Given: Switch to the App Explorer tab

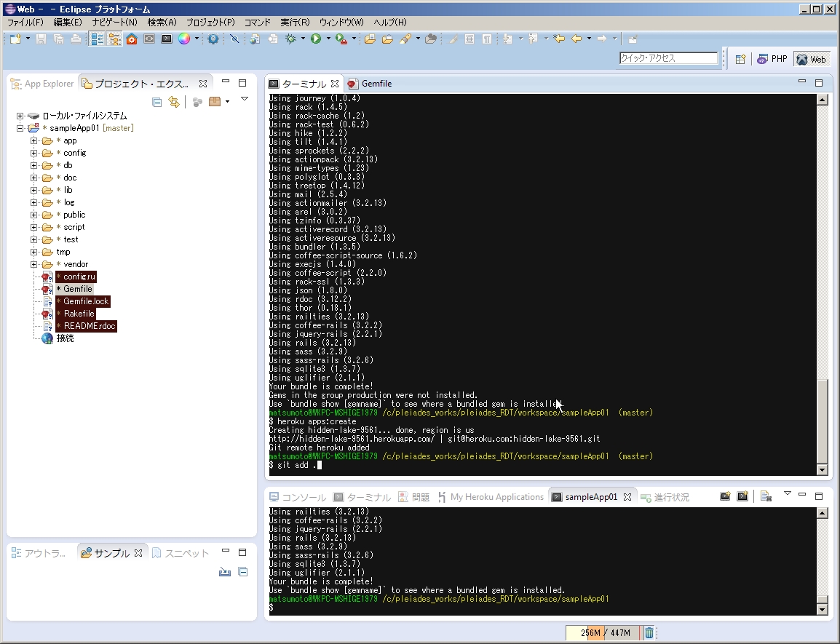Looking at the screenshot, I should point(42,84).
